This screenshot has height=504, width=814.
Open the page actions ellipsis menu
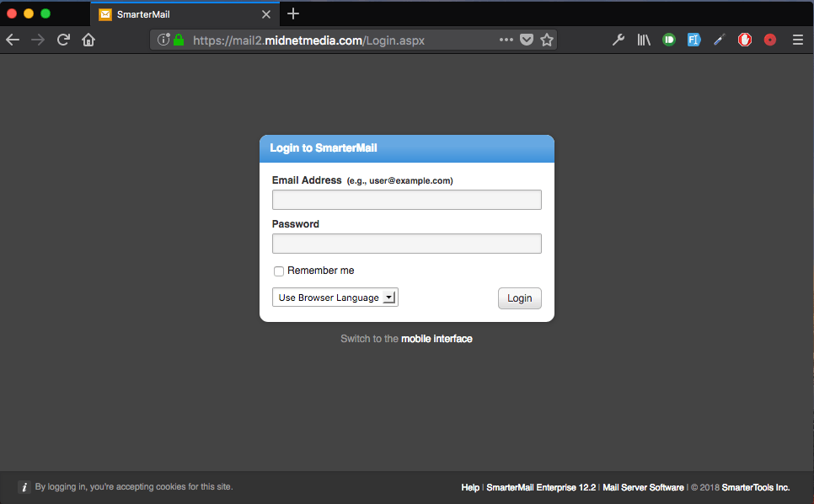click(506, 40)
